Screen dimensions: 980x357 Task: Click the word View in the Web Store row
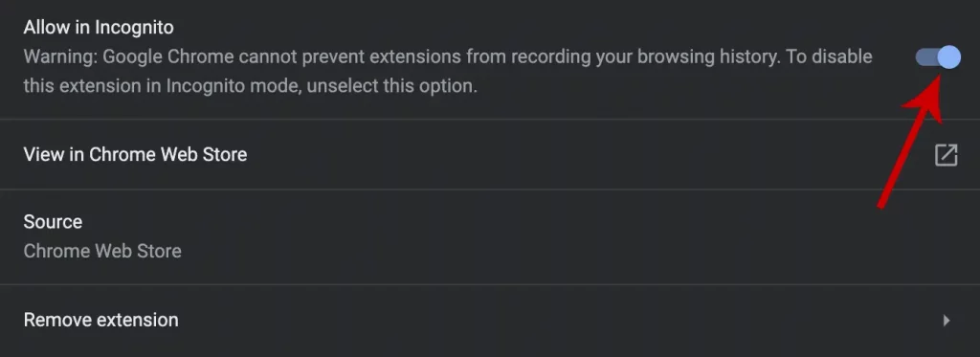(44, 154)
